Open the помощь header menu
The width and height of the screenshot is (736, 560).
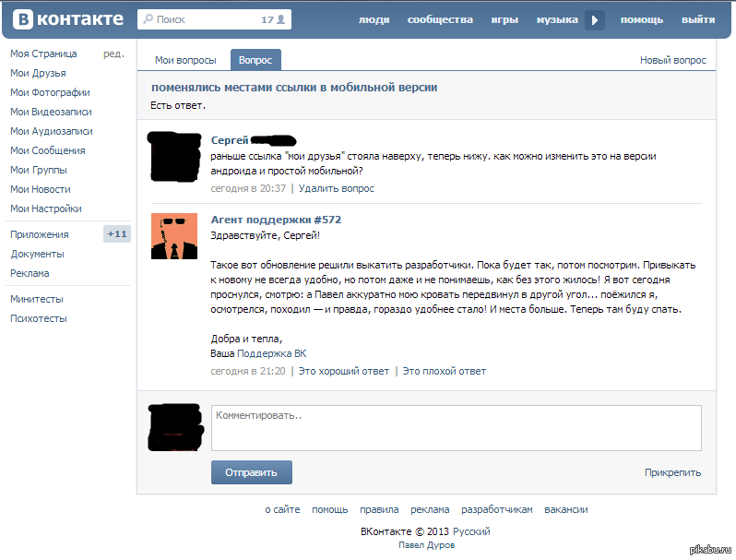point(642,19)
